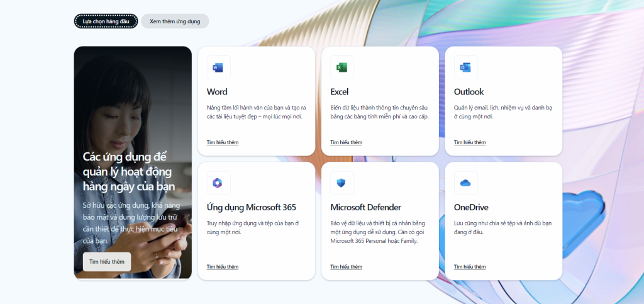This screenshot has height=304, width=644.
Task: Click the woman photo promotional card
Action: pyautogui.click(x=133, y=162)
